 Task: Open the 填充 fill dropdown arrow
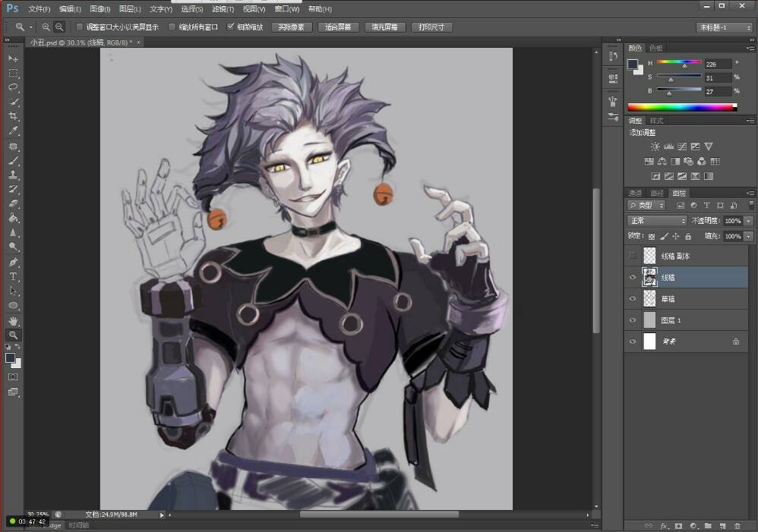(x=749, y=236)
